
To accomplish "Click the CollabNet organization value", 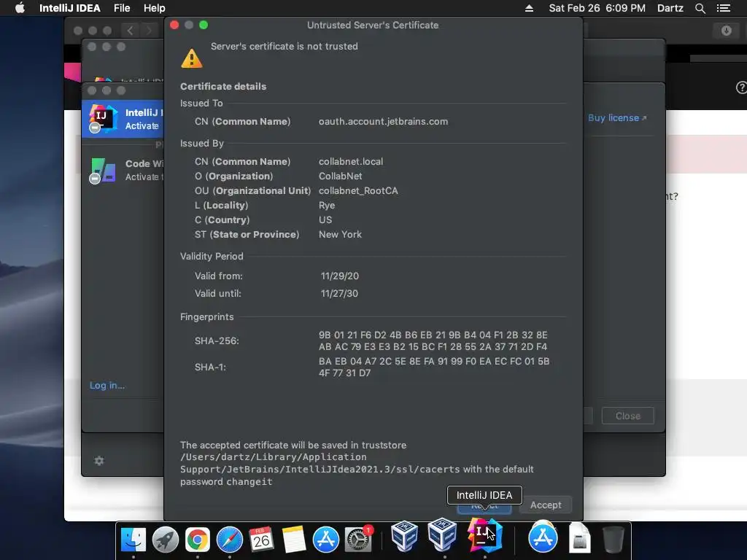I will click(340, 176).
